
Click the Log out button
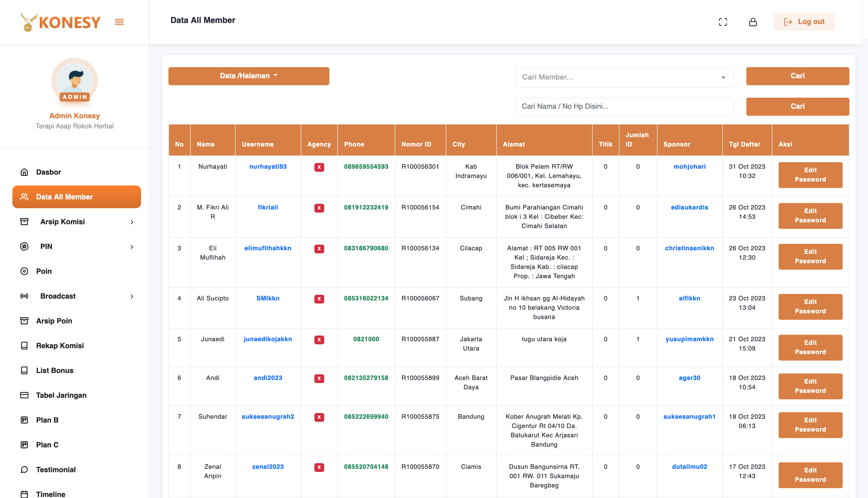[x=804, y=22]
